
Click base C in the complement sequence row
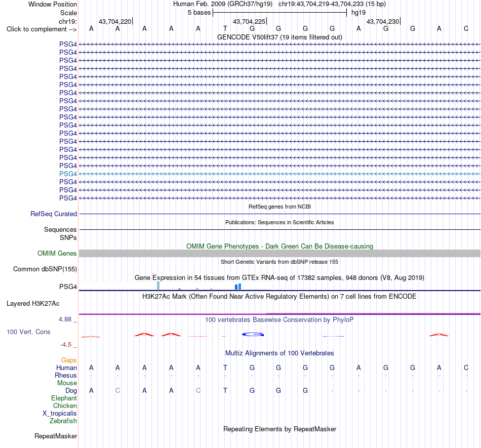click(x=466, y=29)
